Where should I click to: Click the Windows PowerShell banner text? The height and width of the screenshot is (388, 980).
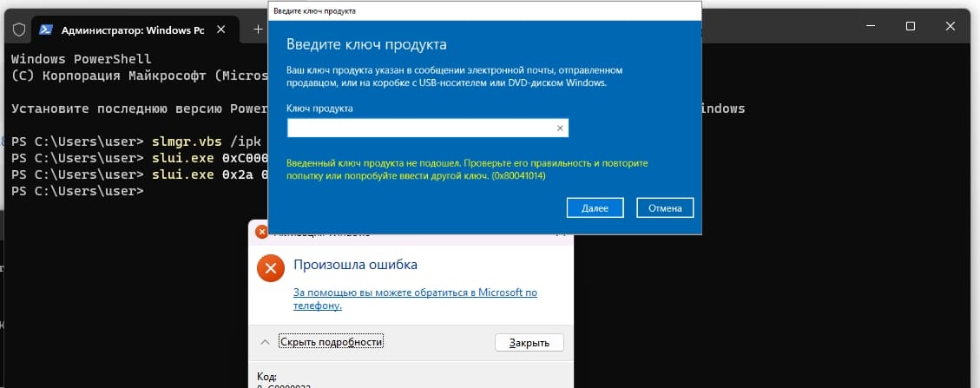tap(82, 59)
